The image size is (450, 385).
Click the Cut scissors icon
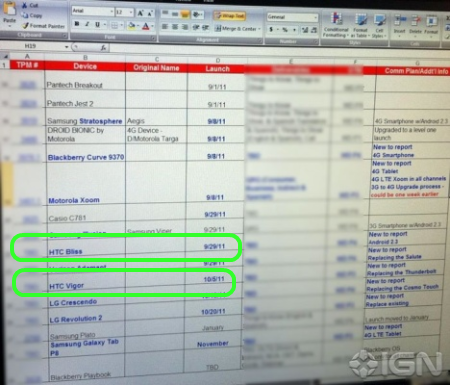point(25,5)
